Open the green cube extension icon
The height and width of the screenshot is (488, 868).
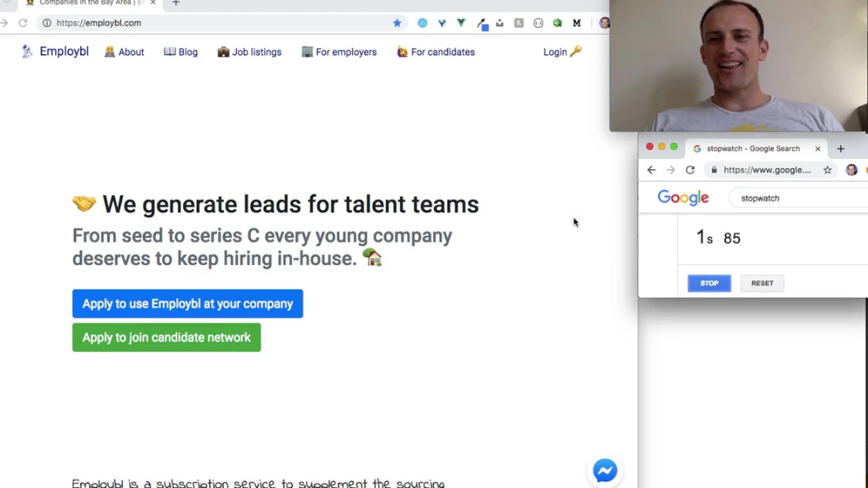(x=557, y=23)
